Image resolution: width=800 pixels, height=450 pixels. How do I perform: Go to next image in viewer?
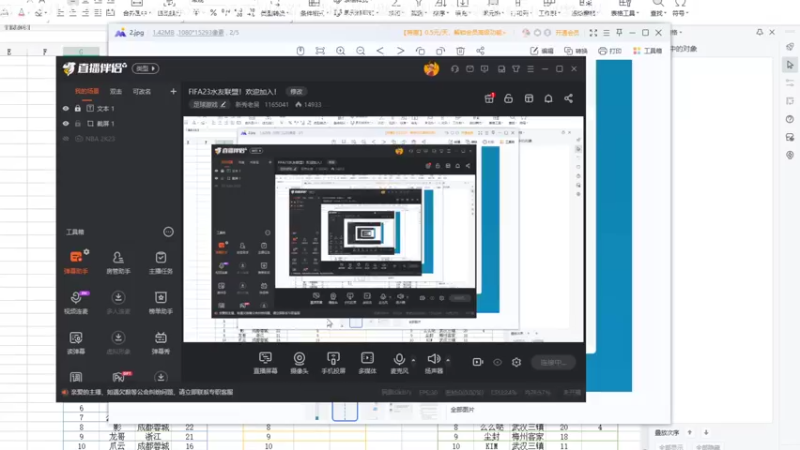tap(401, 51)
